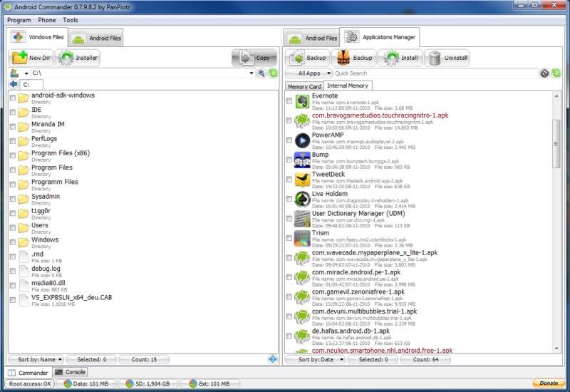Click the Count: 64 indicator
This screenshot has width=570, height=392.
[x=425, y=359]
